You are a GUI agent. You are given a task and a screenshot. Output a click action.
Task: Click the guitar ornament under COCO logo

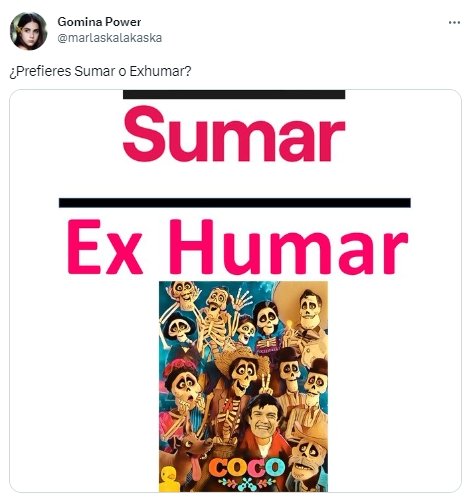click(247, 483)
